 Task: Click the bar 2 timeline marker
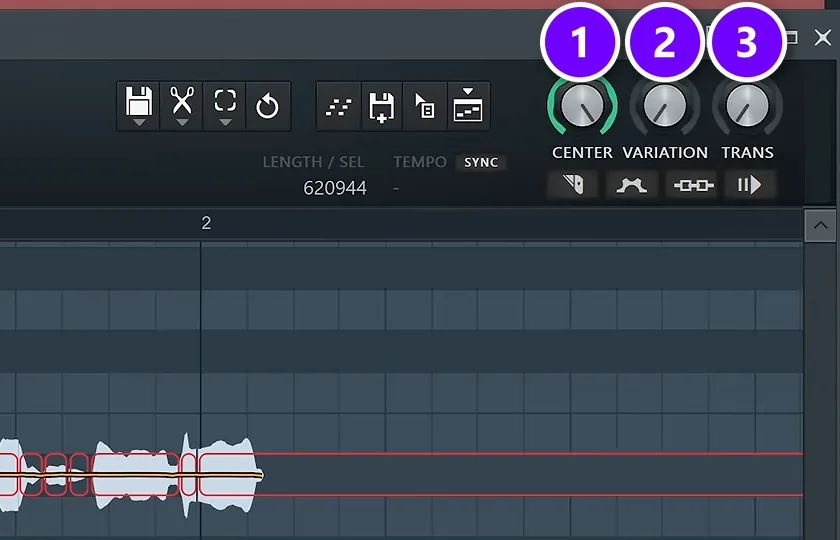tap(206, 223)
